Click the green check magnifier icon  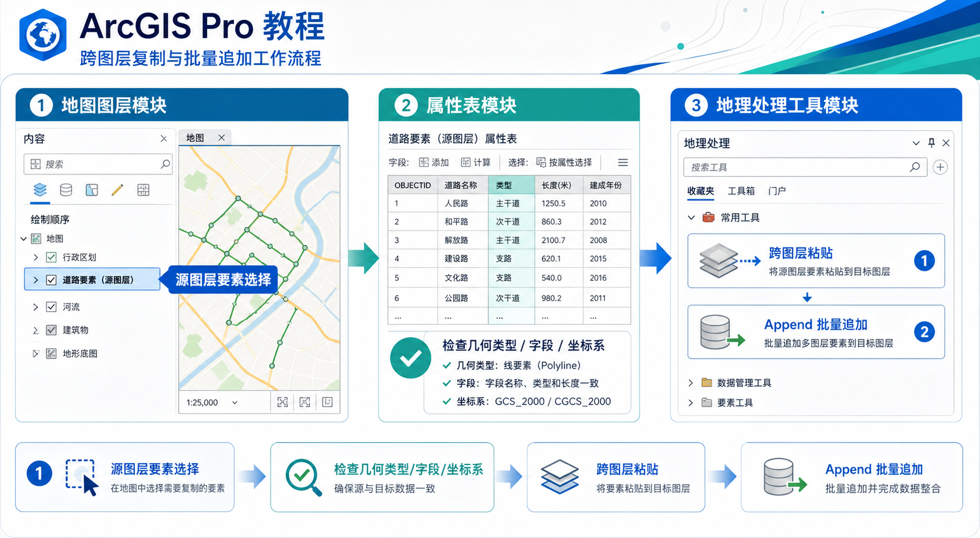coord(303,477)
